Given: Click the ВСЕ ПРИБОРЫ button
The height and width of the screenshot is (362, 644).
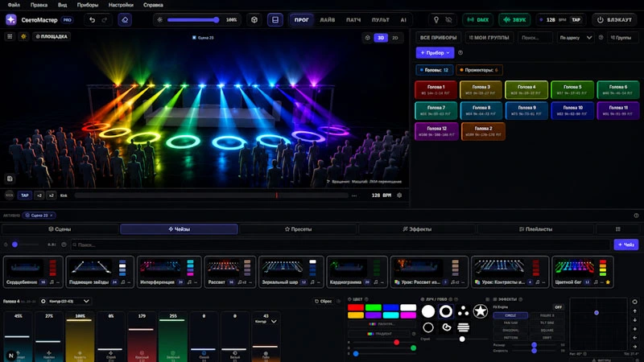Looking at the screenshot, I should point(438,38).
